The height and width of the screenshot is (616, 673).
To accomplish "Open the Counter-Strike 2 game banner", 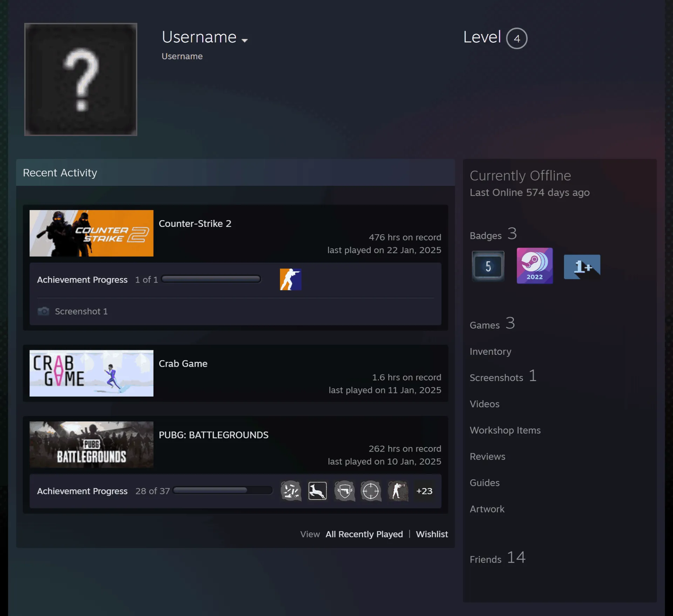I will tap(91, 233).
